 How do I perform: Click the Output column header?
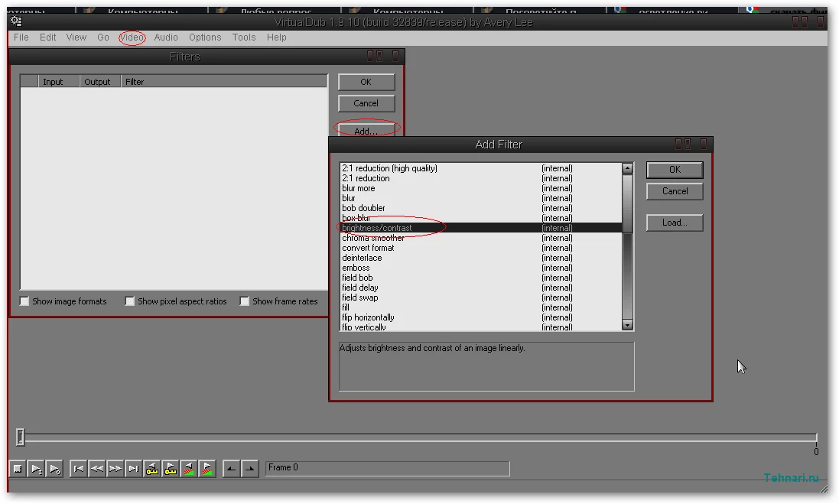pos(100,81)
